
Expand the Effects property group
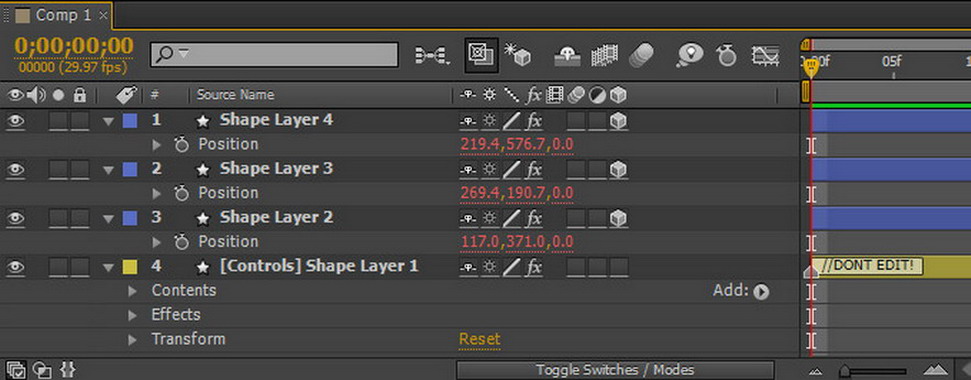point(132,316)
